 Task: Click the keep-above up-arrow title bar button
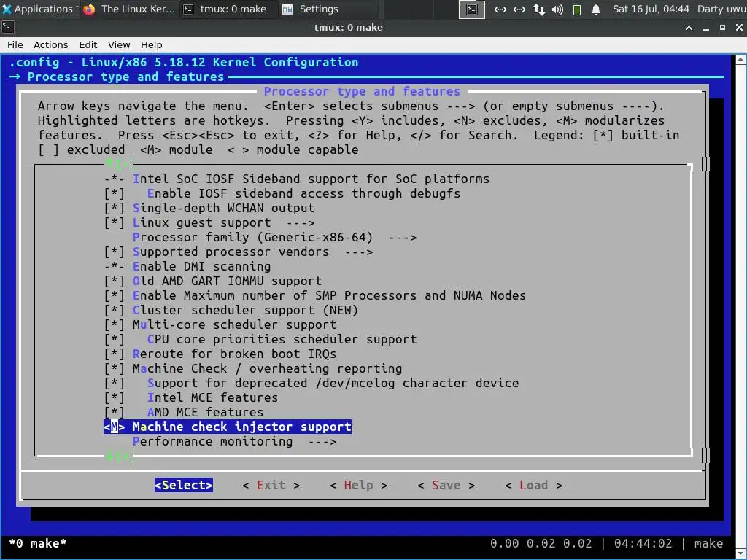689,28
